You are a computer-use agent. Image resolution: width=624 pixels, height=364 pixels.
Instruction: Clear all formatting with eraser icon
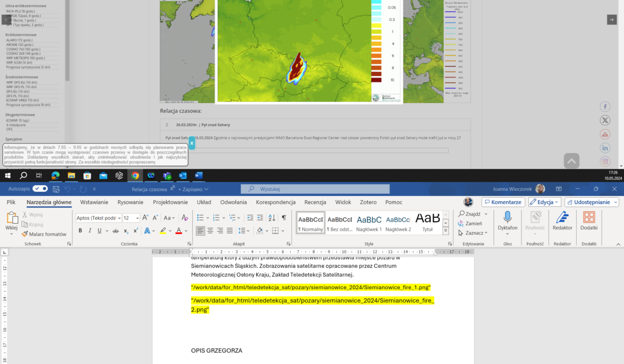coord(184,218)
